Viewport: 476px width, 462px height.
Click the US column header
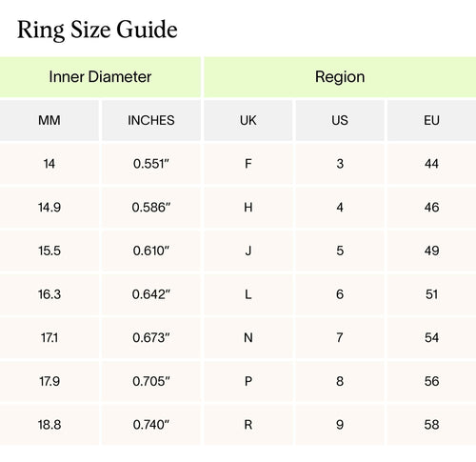[x=340, y=120]
